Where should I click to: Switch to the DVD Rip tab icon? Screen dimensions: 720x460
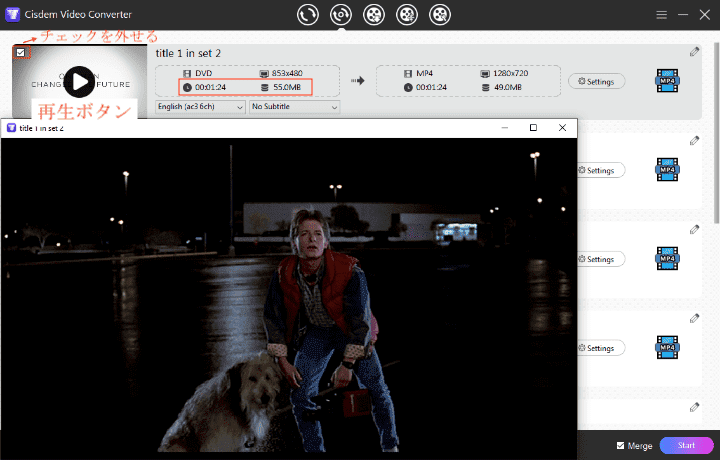[341, 15]
